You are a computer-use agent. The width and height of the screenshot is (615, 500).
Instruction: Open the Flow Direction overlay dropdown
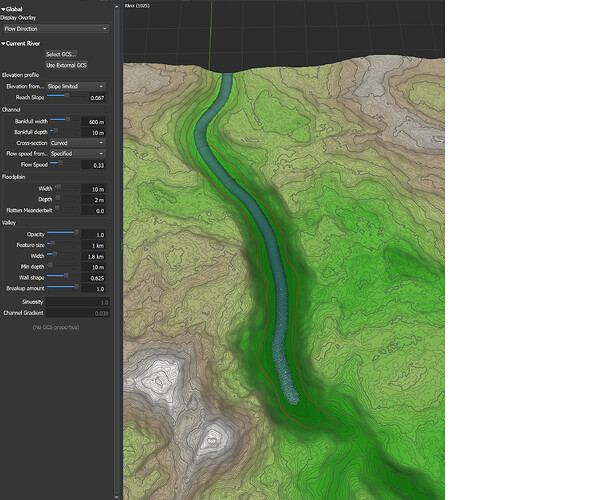pos(55,29)
